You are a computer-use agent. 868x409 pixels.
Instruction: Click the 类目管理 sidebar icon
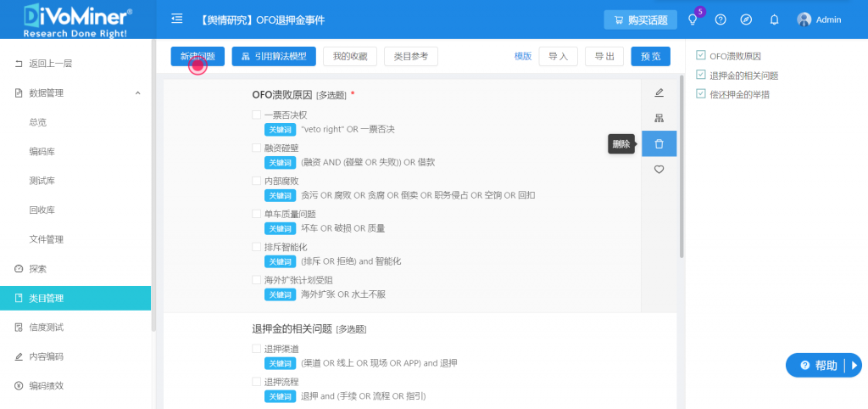[x=19, y=298]
